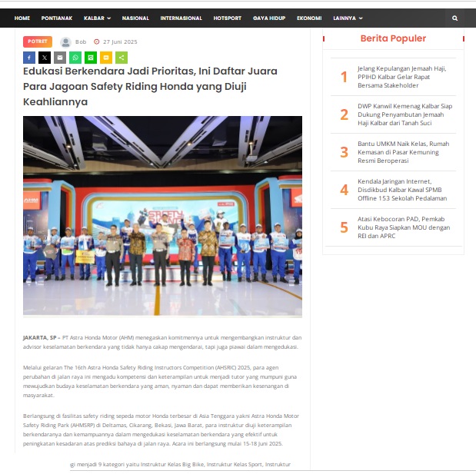Share the article via the gray email icon
Screen dimensions: 476x474
(60, 58)
